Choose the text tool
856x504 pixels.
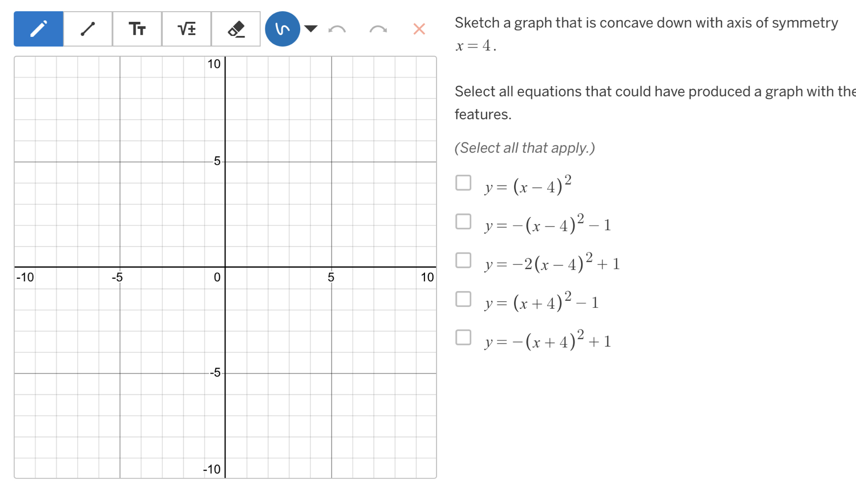(x=137, y=29)
